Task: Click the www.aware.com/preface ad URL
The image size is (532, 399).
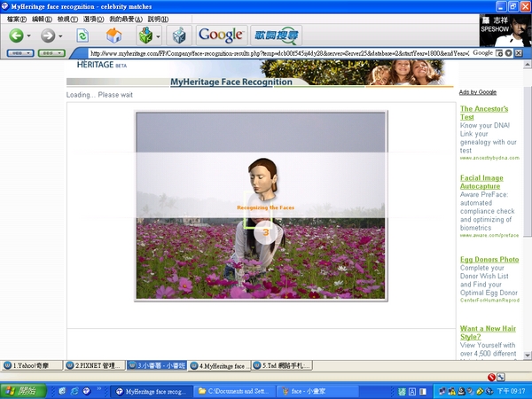Action: point(489,235)
